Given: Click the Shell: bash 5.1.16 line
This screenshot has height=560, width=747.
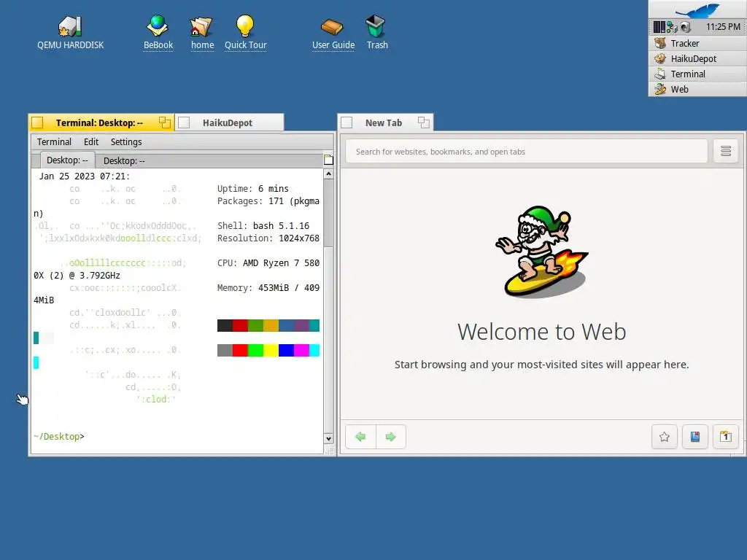Looking at the screenshot, I should 263,226.
